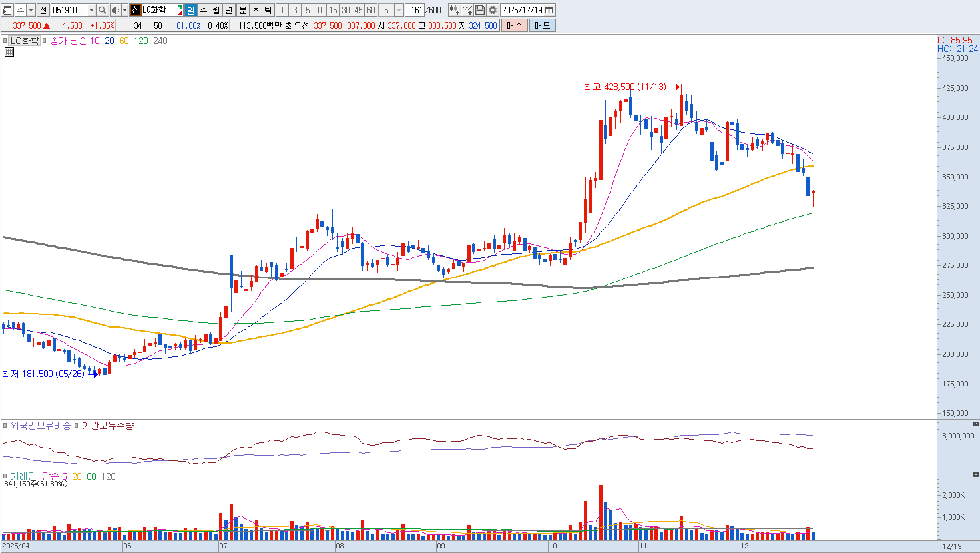This screenshot has height=553, width=980.
Task: Click the 매도 sell button
Action: (x=542, y=25)
